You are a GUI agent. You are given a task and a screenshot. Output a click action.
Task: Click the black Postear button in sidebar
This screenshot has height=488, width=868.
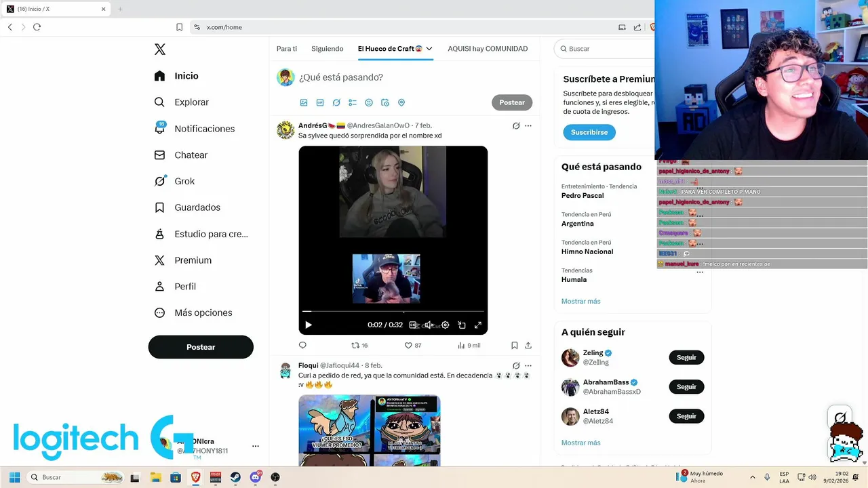[201, 347]
